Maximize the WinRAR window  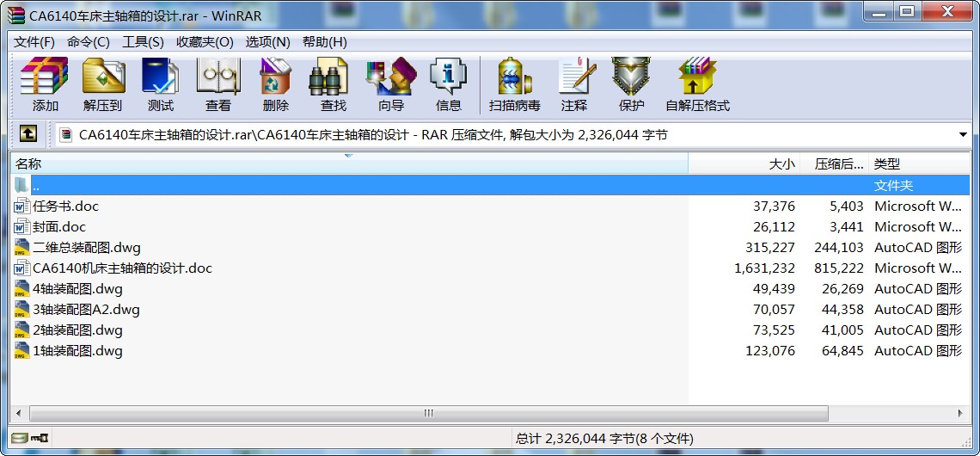(908, 10)
